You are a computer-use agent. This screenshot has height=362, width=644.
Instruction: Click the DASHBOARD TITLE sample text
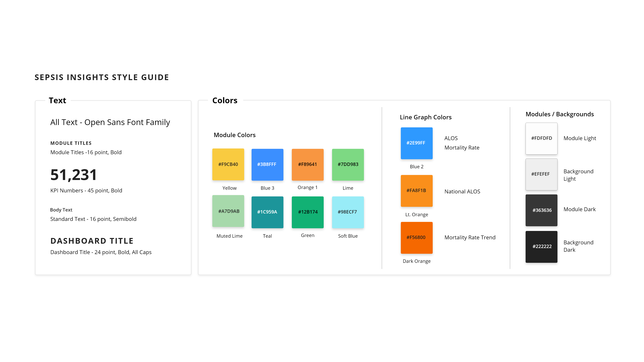(x=92, y=241)
